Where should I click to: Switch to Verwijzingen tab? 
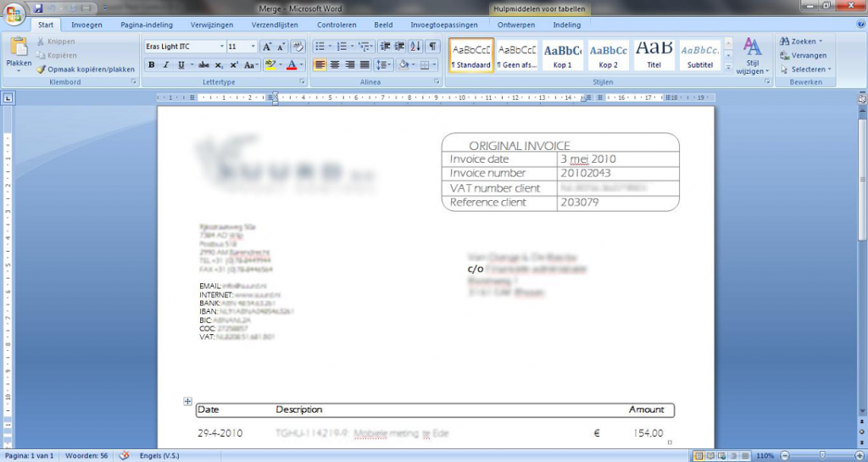click(212, 25)
